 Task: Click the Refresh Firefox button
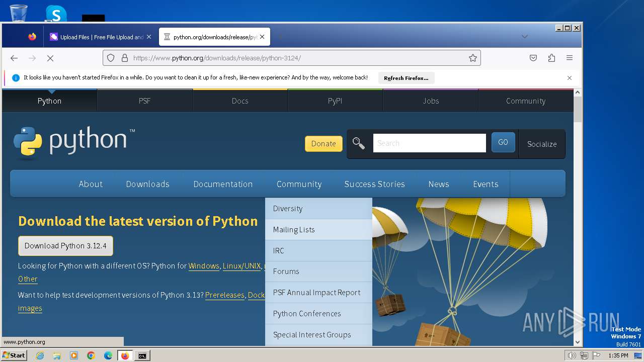[x=406, y=78]
